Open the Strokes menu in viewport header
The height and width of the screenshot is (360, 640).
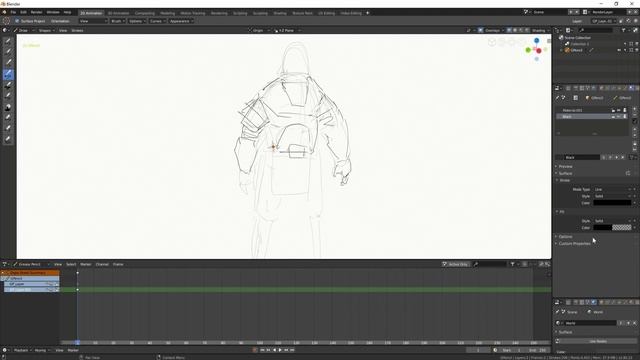[x=77, y=30]
